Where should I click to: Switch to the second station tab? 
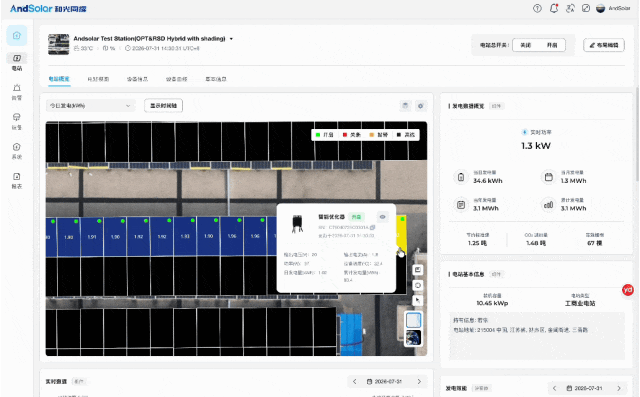(98, 79)
